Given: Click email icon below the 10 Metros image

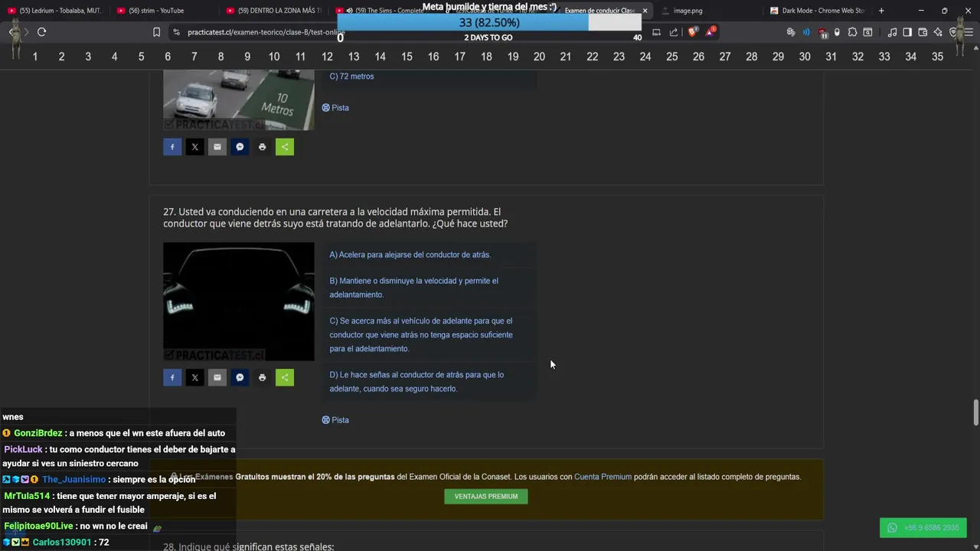Looking at the screenshot, I should click(x=217, y=147).
